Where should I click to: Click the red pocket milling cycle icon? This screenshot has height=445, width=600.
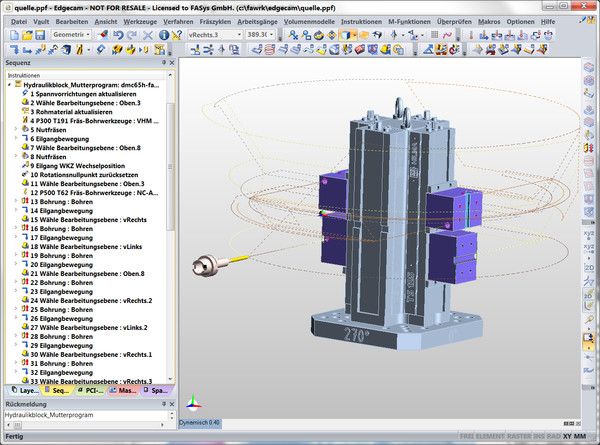pos(360,49)
